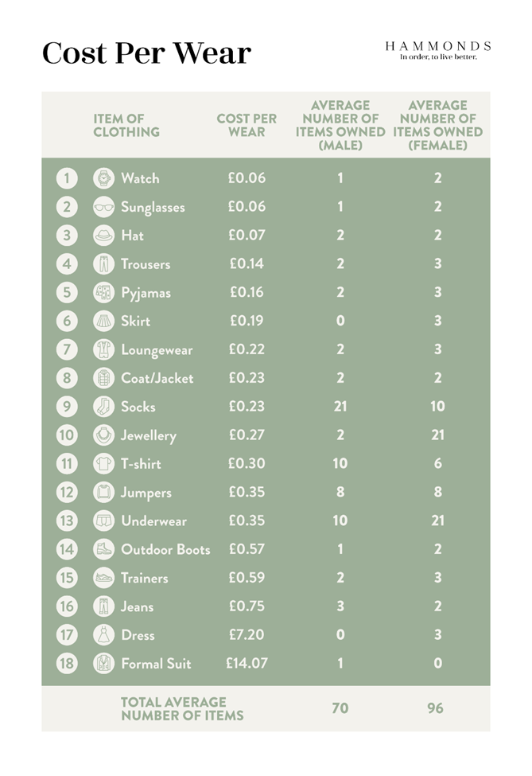The width and height of the screenshot is (532, 776).
Task: Click the Hammonds logo
Action: coord(437,50)
